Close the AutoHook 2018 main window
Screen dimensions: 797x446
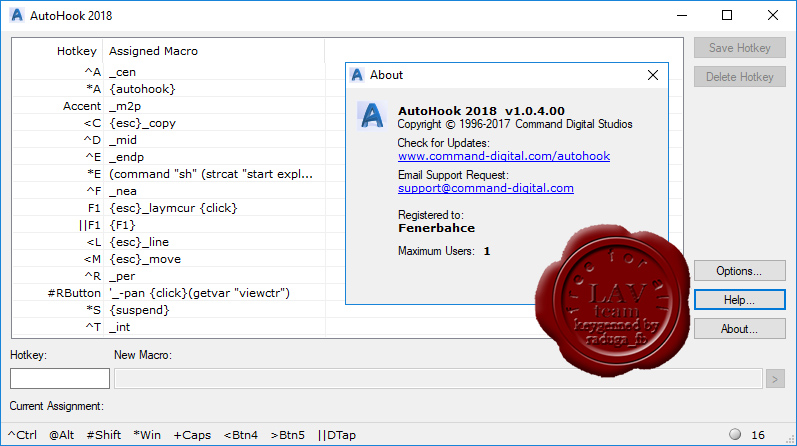coord(773,15)
